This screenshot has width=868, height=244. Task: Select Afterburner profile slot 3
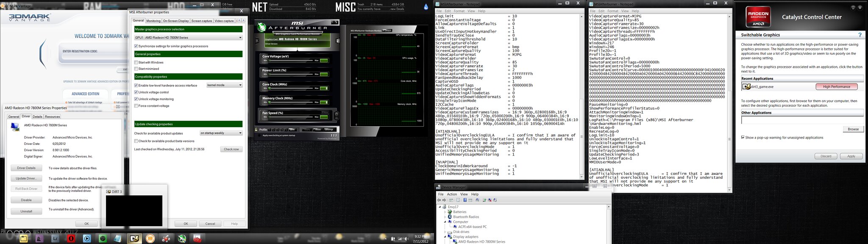[x=277, y=130]
